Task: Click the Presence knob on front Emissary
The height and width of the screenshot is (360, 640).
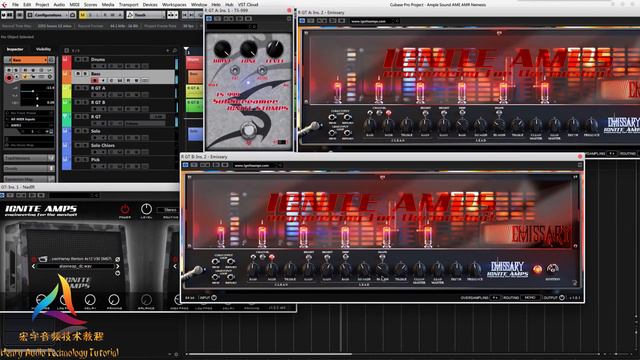Action: click(x=475, y=269)
